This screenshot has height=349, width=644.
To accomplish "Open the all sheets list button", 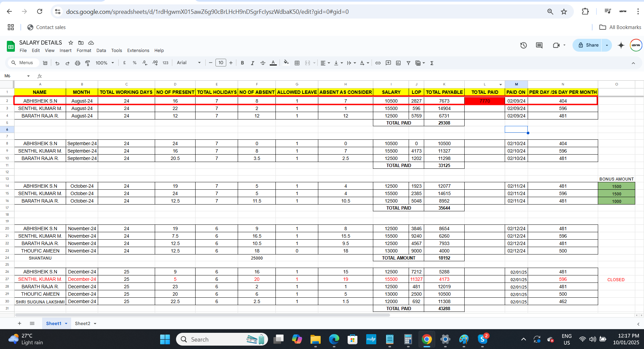I will [32, 323].
